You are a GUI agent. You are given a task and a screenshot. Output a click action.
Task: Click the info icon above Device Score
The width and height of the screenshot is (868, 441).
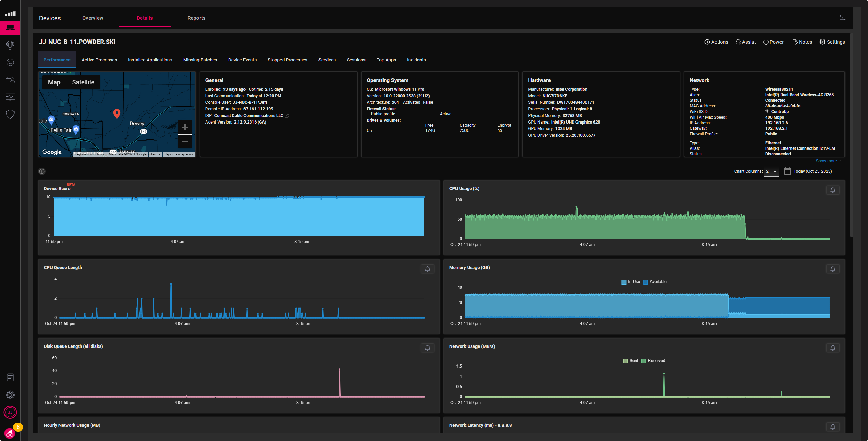click(42, 171)
